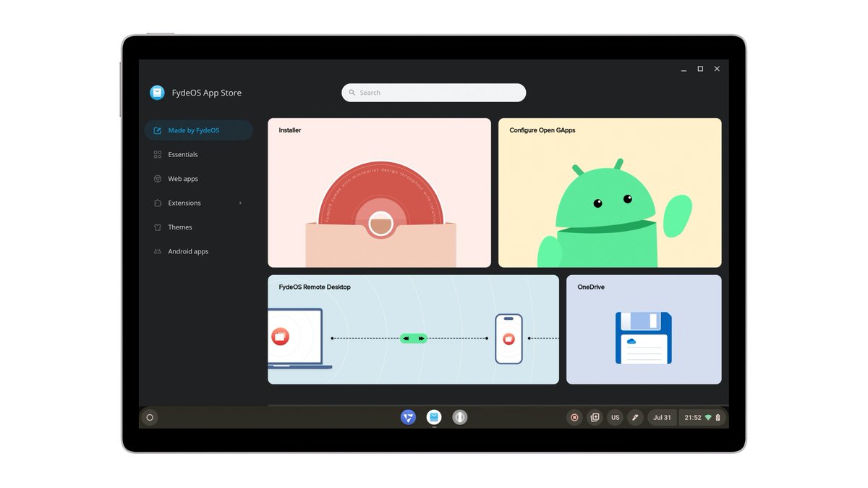Open the launcher circle button on shelf
868x488 pixels.
tap(150, 417)
